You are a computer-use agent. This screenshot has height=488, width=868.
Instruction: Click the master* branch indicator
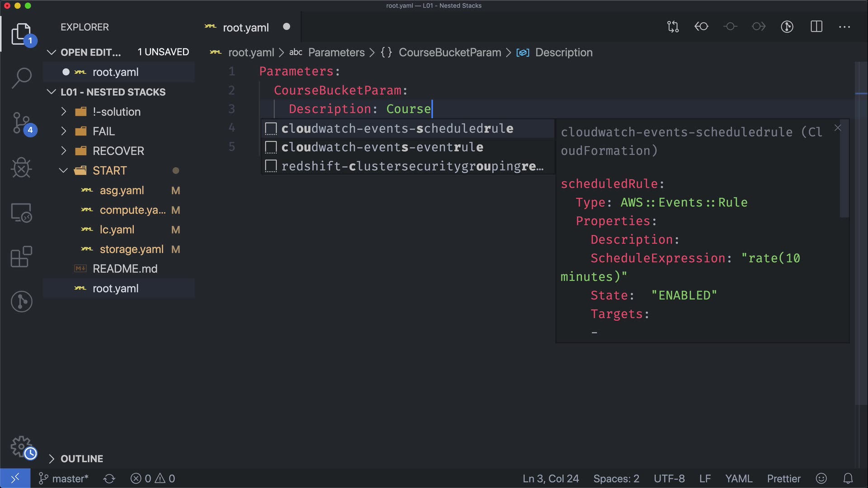tap(64, 479)
